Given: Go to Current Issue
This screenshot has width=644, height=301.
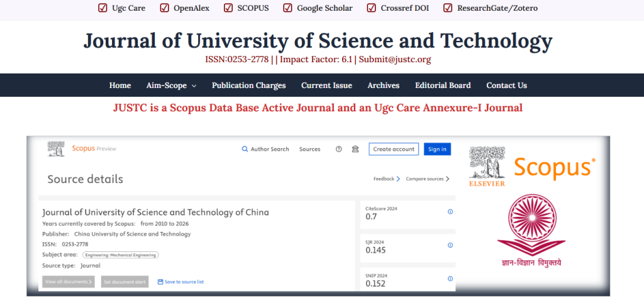Looking at the screenshot, I should [326, 85].
